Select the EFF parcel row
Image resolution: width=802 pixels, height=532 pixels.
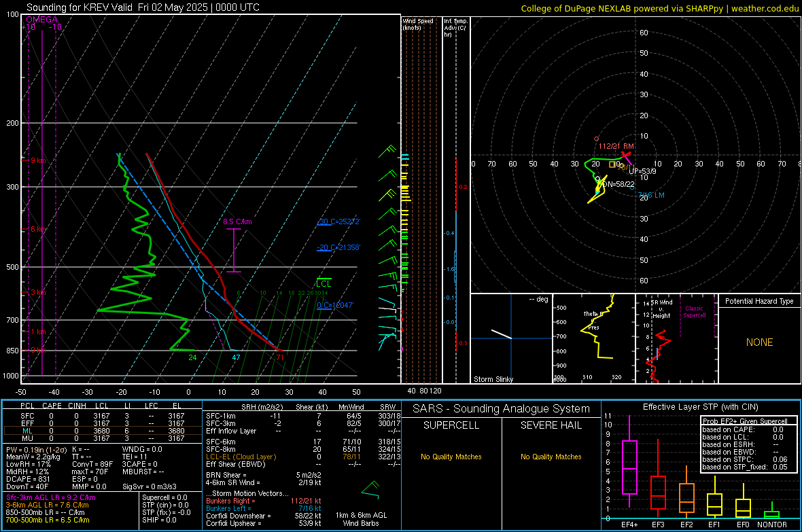pos(102,423)
